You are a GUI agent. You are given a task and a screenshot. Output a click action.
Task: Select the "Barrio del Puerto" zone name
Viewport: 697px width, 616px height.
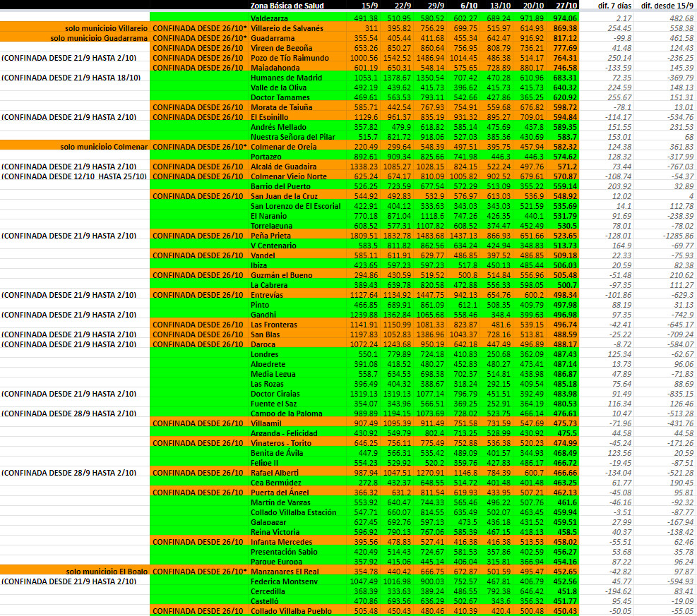[x=280, y=186]
